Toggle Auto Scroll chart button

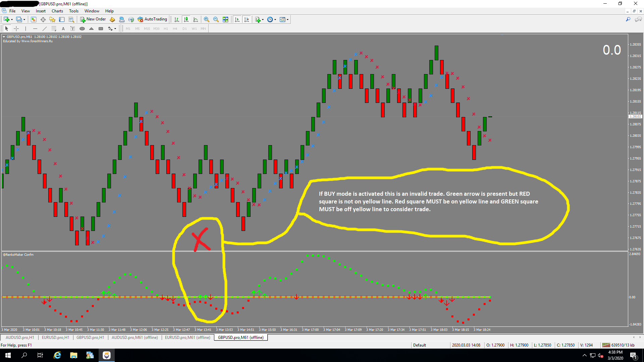pos(237,19)
